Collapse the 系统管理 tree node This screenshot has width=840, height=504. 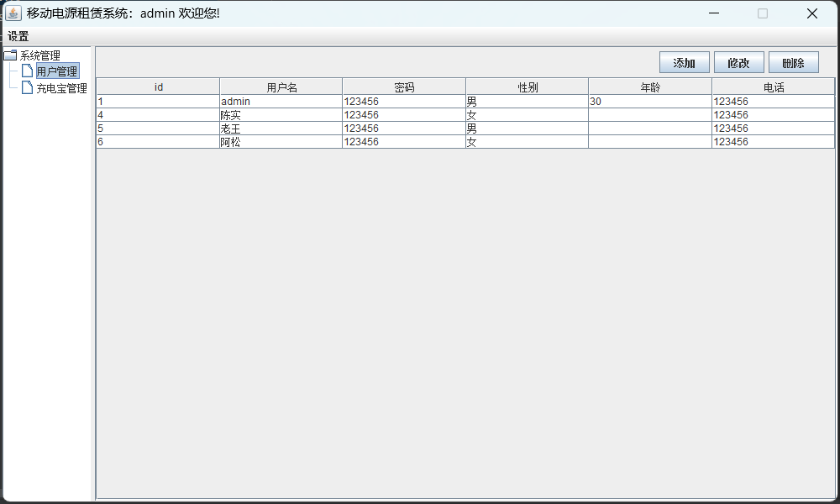tap(40, 55)
